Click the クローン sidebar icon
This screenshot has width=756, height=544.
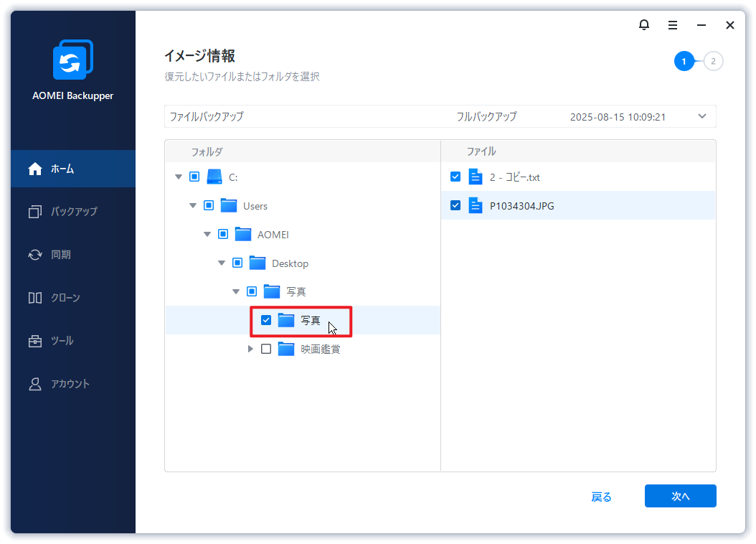tap(35, 298)
